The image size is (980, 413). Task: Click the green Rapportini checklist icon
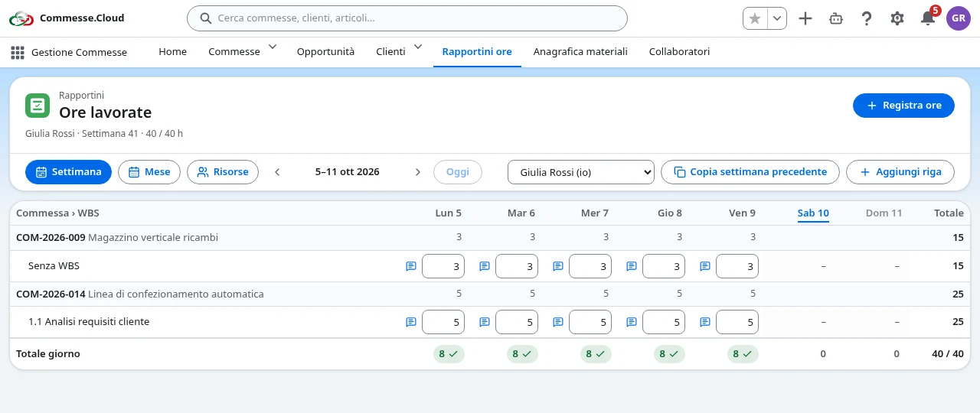38,106
